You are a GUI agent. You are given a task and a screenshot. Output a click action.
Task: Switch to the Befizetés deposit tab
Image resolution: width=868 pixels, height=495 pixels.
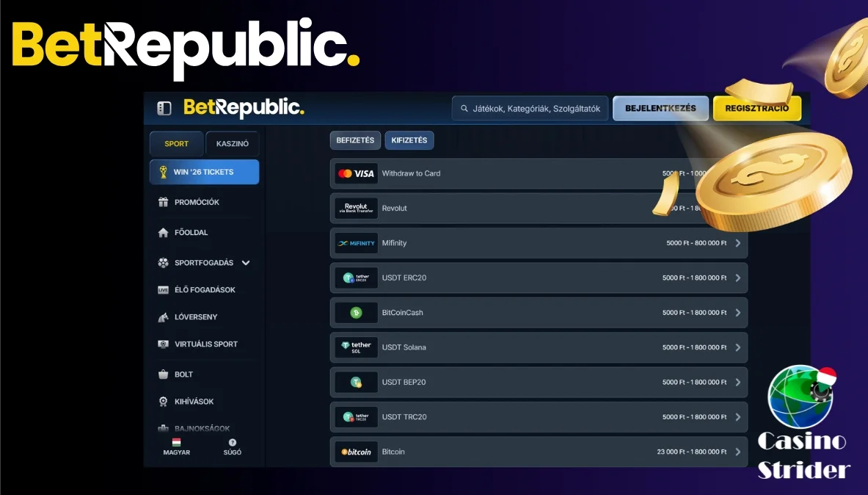click(355, 140)
